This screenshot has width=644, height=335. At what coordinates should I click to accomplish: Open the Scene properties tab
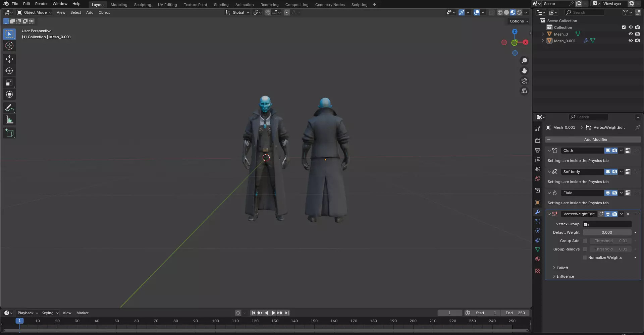point(538,169)
